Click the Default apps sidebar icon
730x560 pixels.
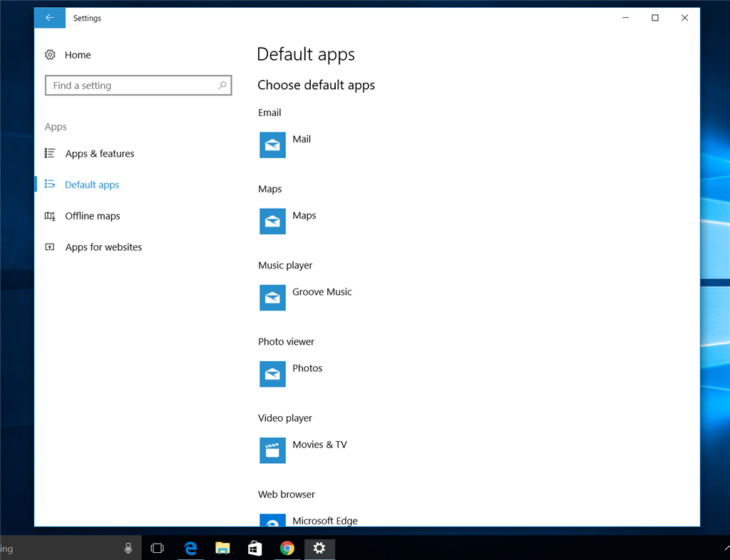[50, 185]
